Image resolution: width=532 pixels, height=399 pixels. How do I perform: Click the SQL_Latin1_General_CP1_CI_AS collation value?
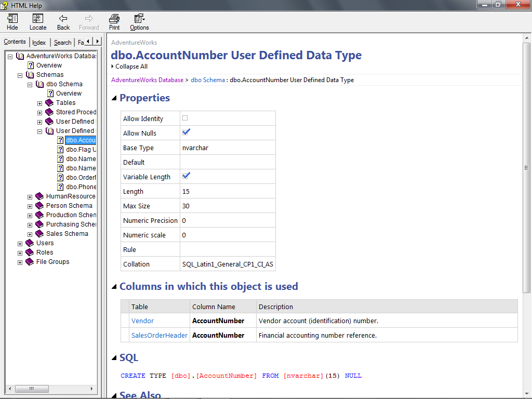pyautogui.click(x=228, y=264)
